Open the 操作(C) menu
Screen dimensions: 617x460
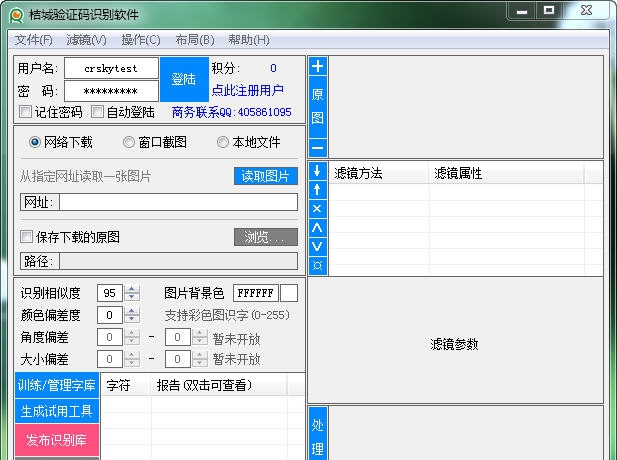[x=140, y=40]
